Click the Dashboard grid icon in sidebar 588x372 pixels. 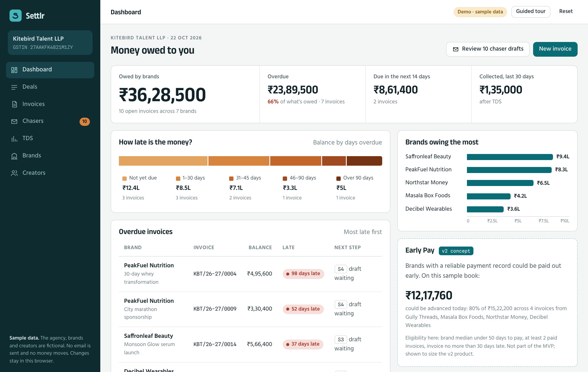14,70
